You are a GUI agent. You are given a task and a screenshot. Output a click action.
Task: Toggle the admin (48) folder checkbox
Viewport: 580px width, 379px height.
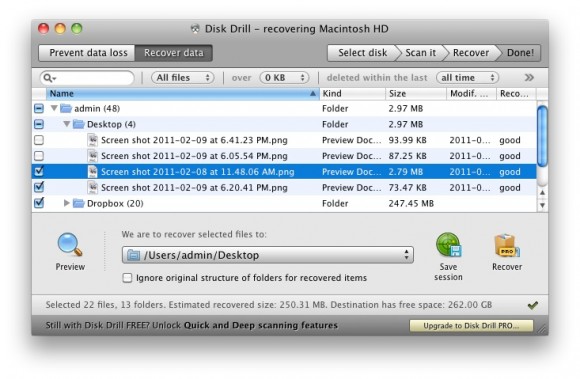[x=39, y=108]
